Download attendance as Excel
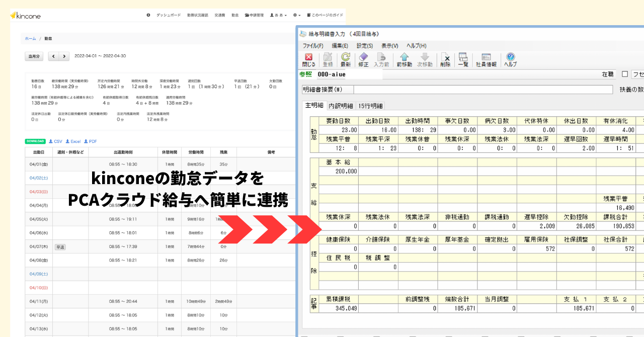The height and width of the screenshot is (337, 644). coord(73,141)
